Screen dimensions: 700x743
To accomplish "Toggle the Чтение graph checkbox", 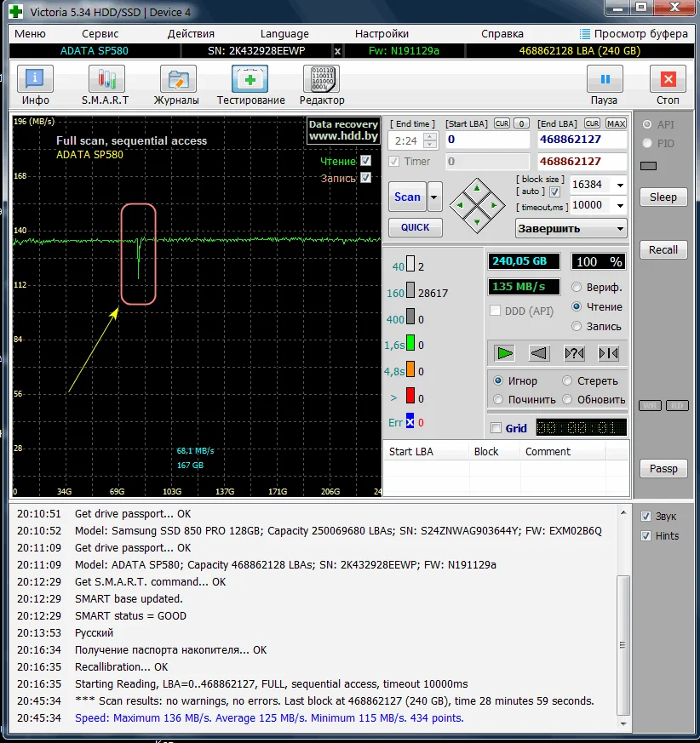I will (365, 161).
